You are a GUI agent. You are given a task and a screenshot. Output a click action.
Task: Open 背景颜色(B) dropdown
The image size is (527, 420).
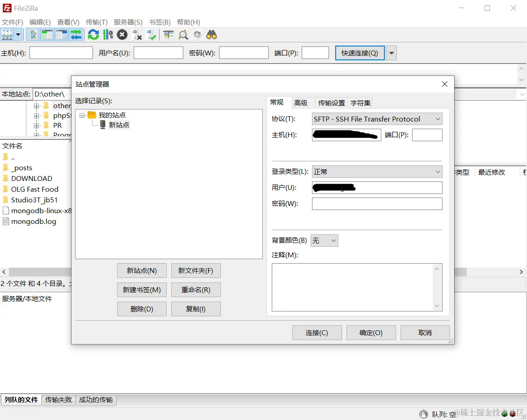pos(325,240)
